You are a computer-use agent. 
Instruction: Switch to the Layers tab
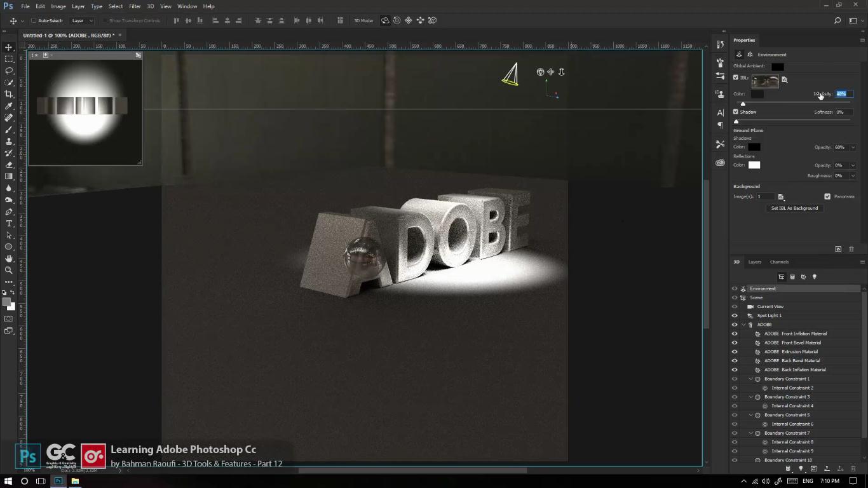(x=754, y=262)
